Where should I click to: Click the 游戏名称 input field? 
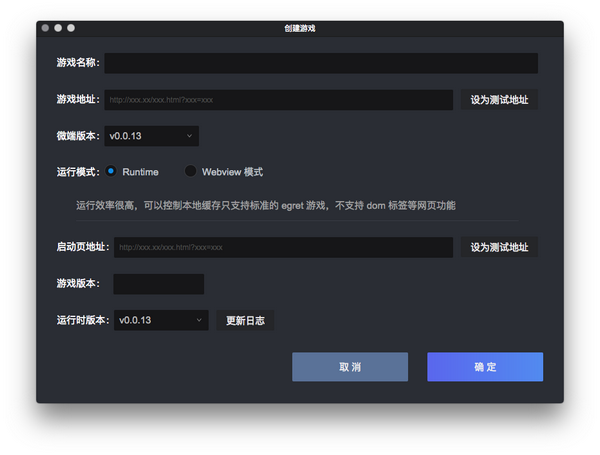click(x=321, y=63)
